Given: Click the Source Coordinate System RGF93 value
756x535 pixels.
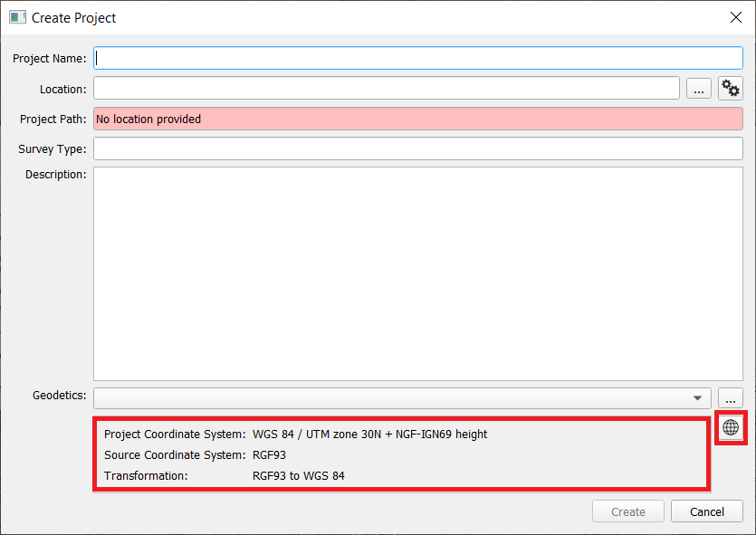Looking at the screenshot, I should (269, 455).
